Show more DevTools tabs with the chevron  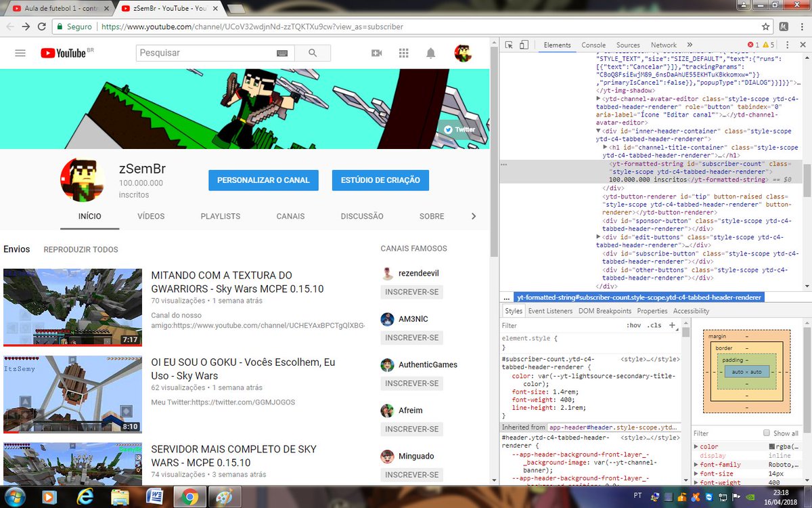[x=690, y=45]
